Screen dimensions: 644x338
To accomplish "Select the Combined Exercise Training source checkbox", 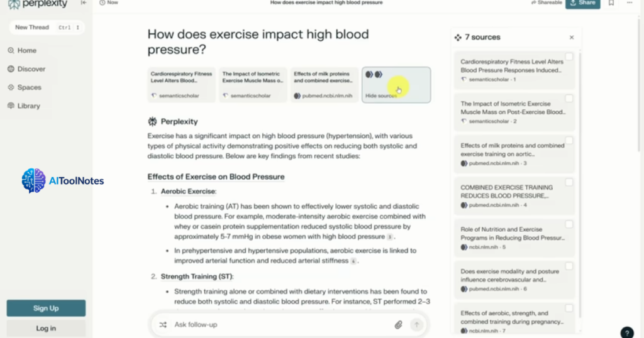I will (x=569, y=182).
